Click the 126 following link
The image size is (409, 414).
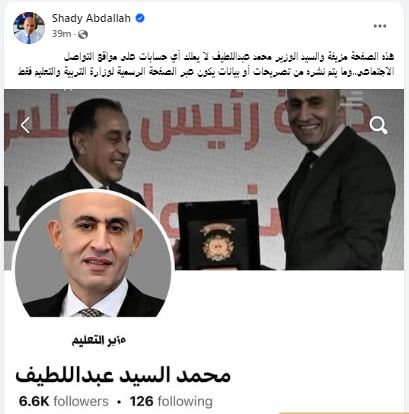[x=171, y=401]
